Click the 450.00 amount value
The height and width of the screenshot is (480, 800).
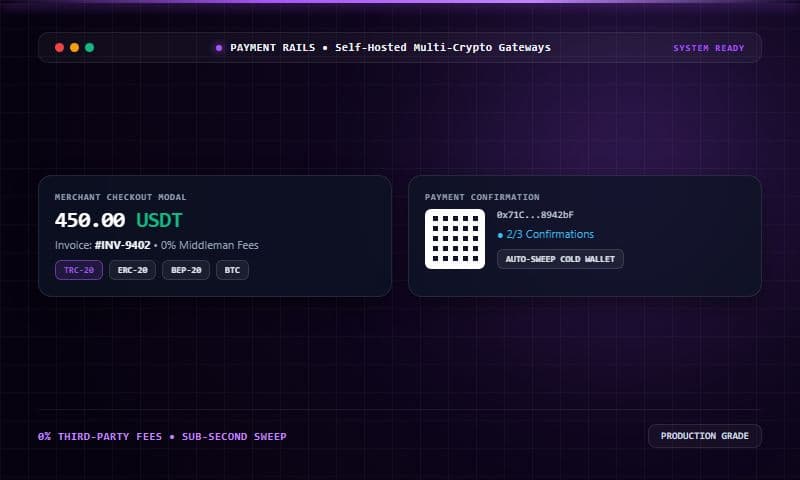click(90, 220)
